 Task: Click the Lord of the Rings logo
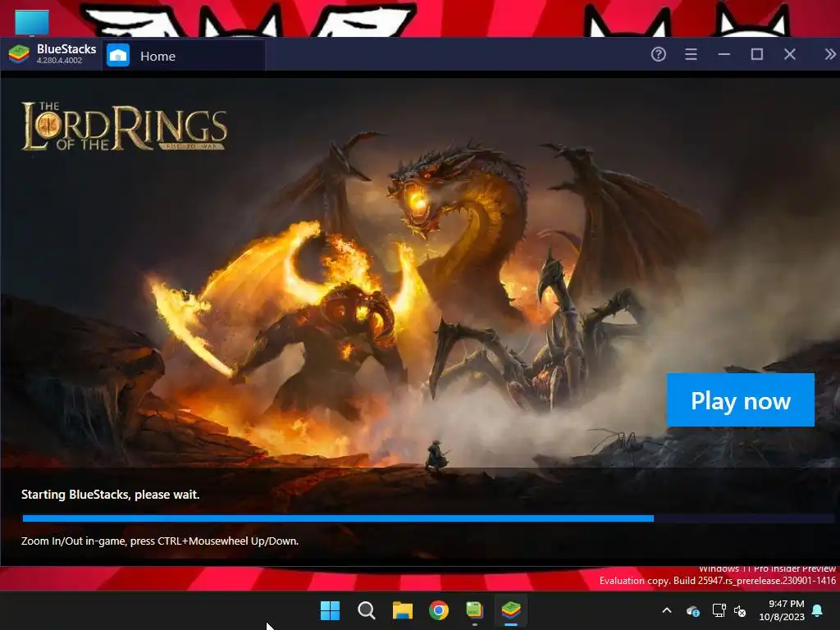(125, 126)
